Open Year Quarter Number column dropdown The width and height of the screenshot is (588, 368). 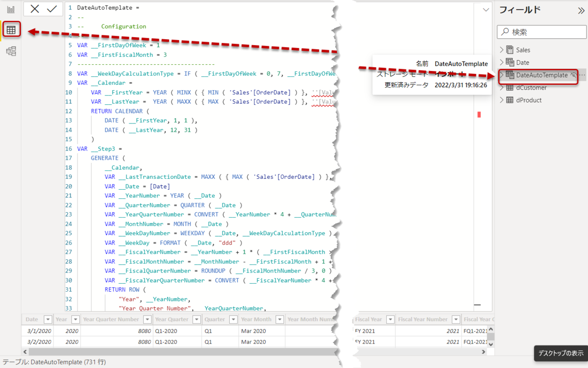coord(147,319)
